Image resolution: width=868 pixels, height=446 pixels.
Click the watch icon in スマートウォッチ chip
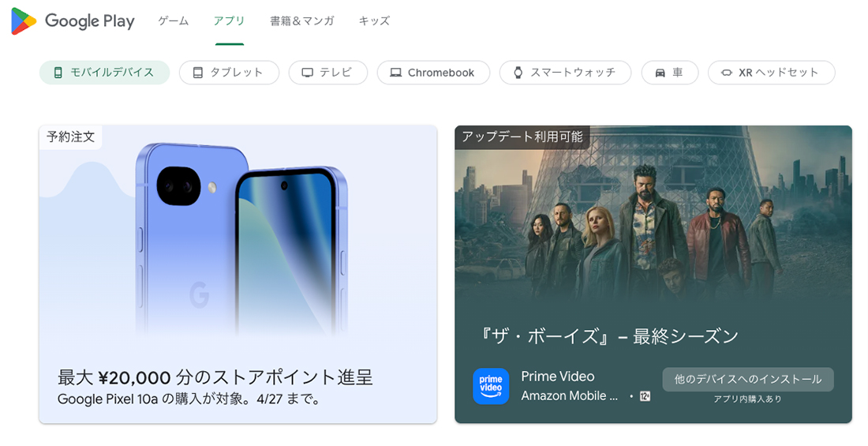(x=518, y=73)
